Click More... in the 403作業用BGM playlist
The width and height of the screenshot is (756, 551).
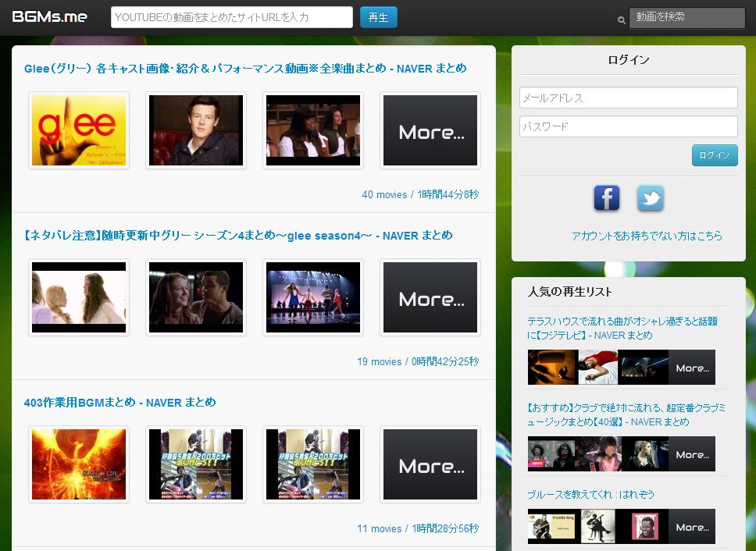430,464
